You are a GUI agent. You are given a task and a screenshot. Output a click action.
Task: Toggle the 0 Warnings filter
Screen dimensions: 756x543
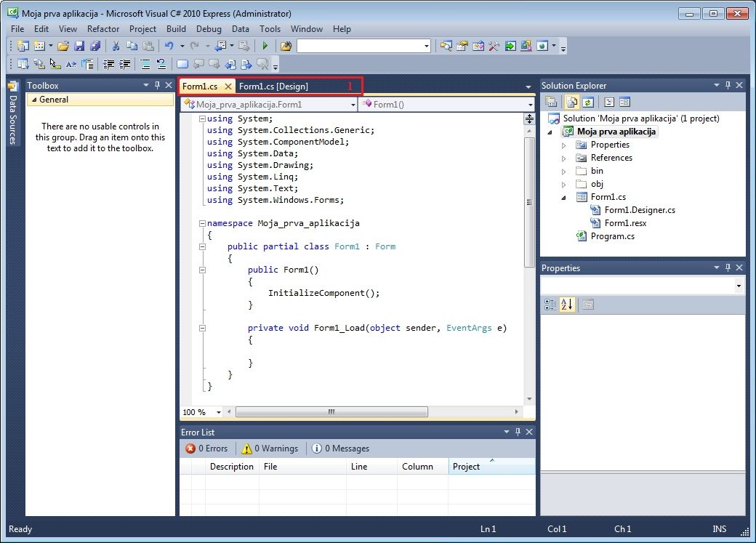(270, 449)
